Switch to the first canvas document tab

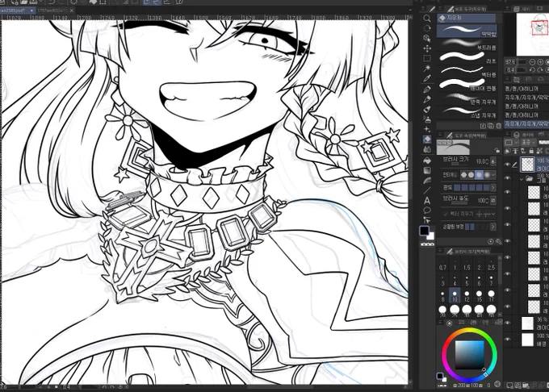(x=17, y=10)
